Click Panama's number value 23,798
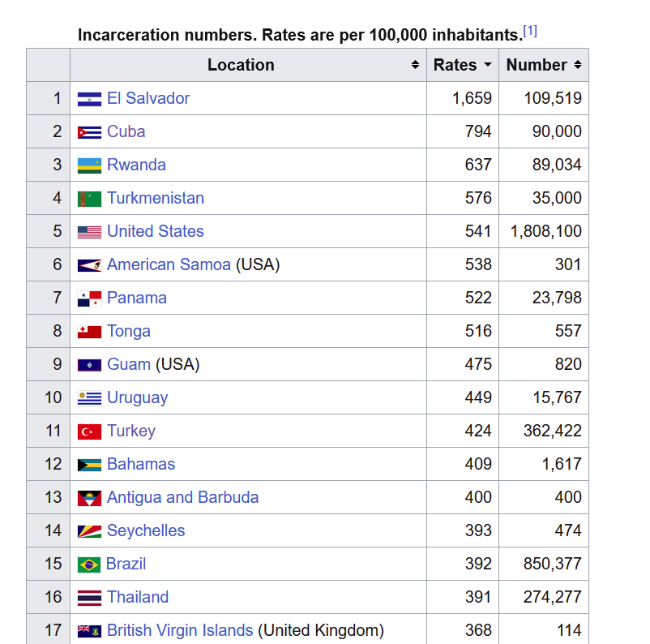This screenshot has height=644, width=650. 557,298
